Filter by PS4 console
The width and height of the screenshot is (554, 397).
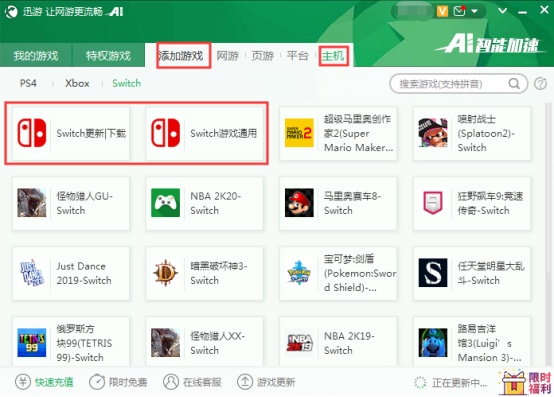[28, 83]
